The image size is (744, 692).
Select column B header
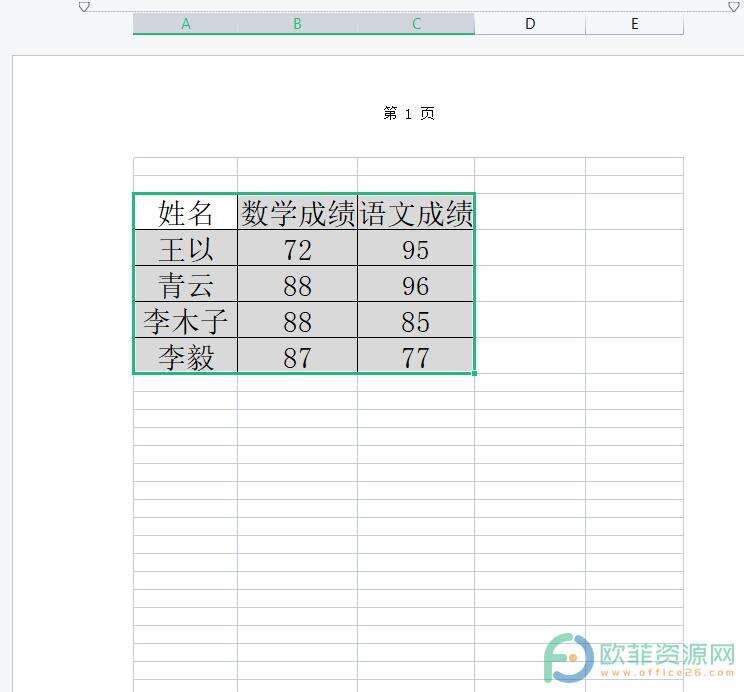(x=298, y=24)
